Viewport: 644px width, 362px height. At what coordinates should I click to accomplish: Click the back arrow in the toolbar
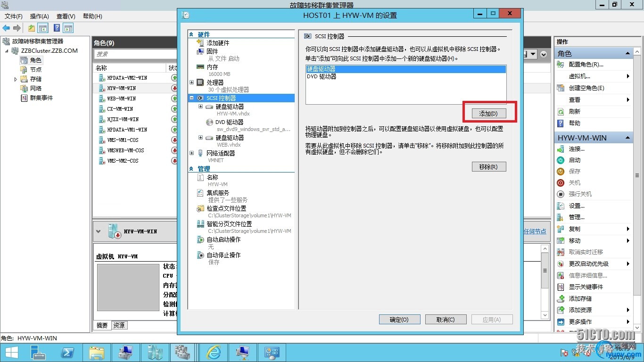click(7, 28)
